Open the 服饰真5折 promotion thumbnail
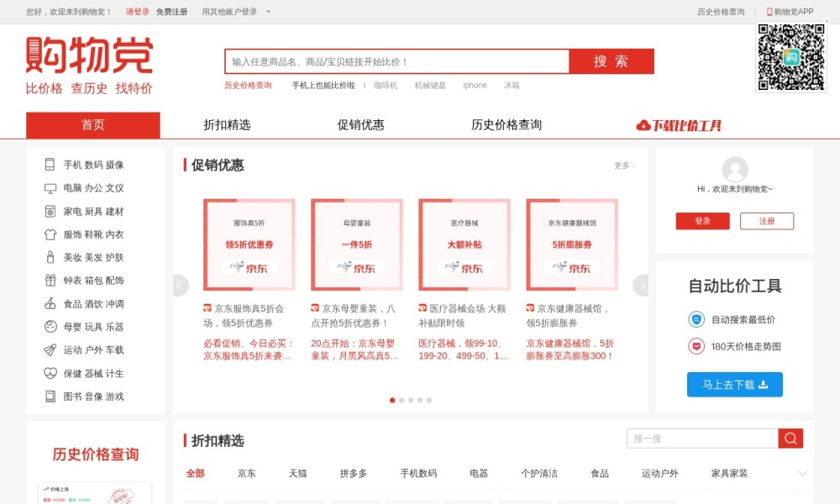This screenshot has width=840, height=504. tap(249, 244)
